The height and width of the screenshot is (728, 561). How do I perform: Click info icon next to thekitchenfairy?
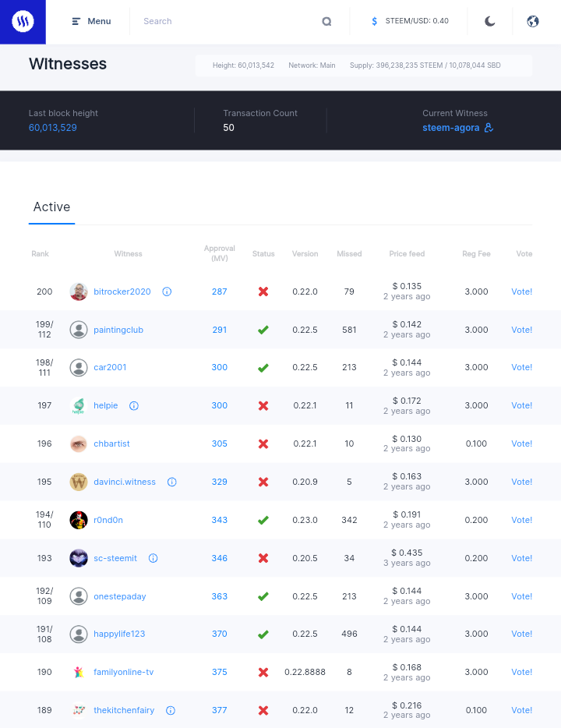click(171, 710)
